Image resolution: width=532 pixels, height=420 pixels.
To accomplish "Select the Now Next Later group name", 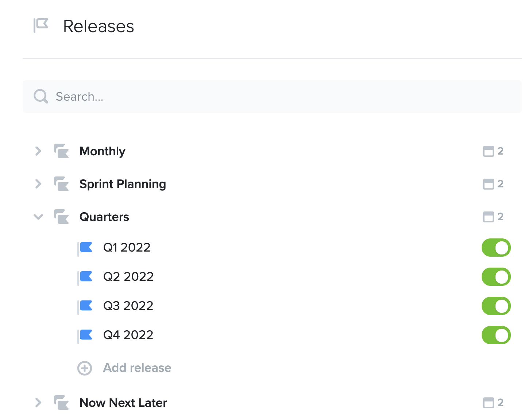I will (123, 403).
